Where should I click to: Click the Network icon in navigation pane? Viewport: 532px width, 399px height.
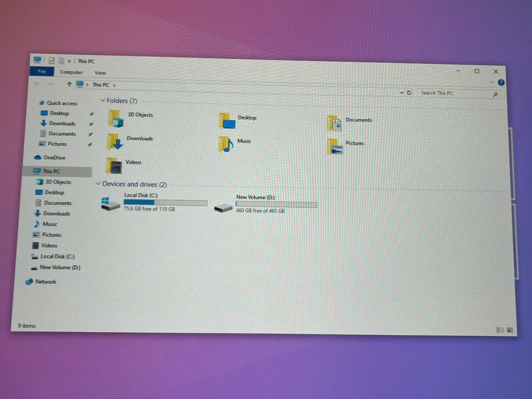29,282
